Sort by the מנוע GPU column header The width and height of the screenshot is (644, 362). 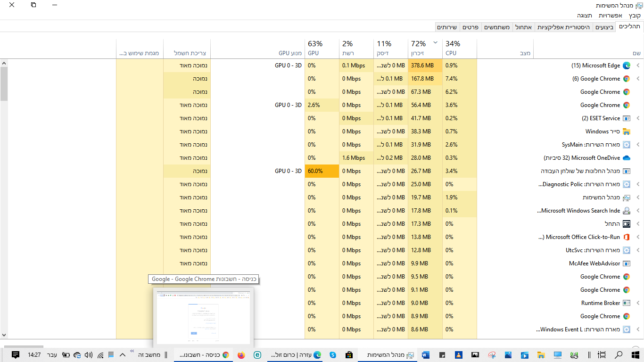point(257,49)
